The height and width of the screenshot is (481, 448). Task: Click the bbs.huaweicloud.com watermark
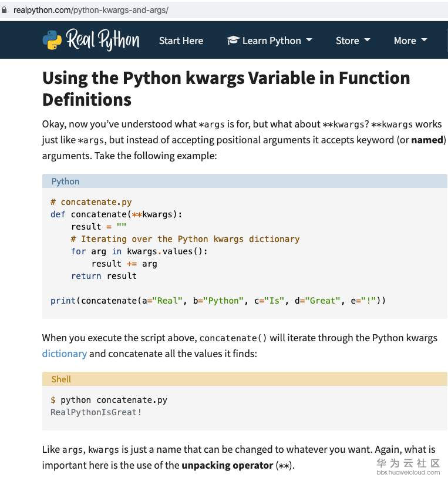[408, 472]
